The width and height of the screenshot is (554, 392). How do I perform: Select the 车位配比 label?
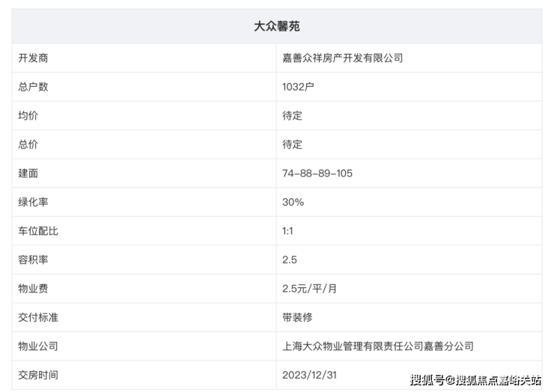pos(38,231)
